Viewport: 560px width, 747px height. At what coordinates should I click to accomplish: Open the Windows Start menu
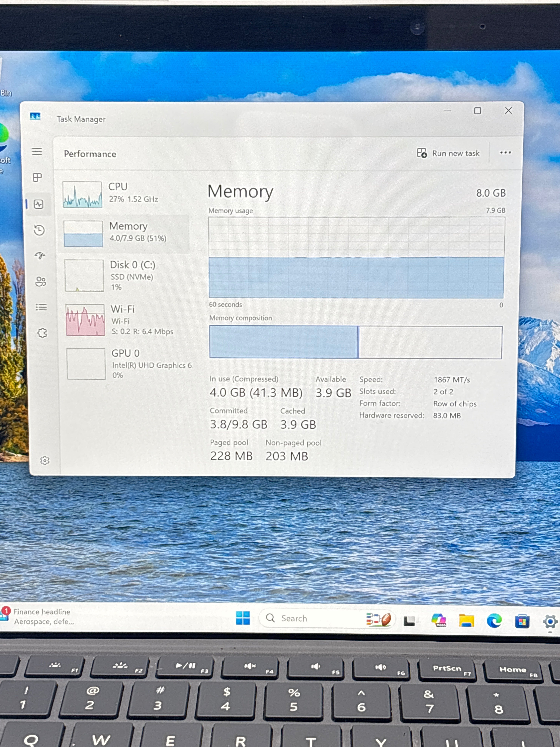[x=243, y=618]
